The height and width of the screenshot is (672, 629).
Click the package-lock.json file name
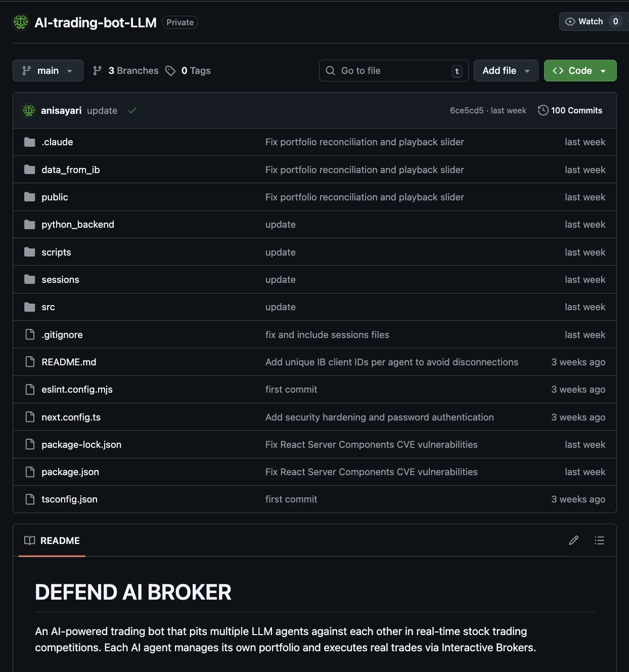click(x=81, y=444)
